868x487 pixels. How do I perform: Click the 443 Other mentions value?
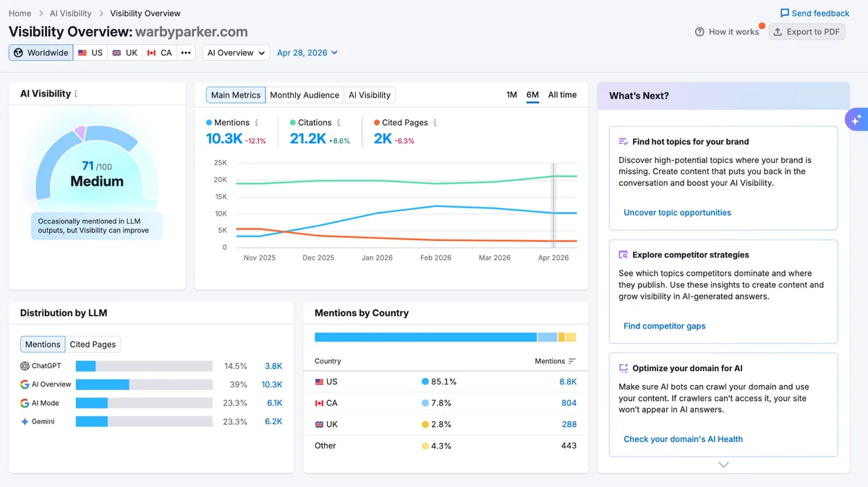pyautogui.click(x=569, y=446)
